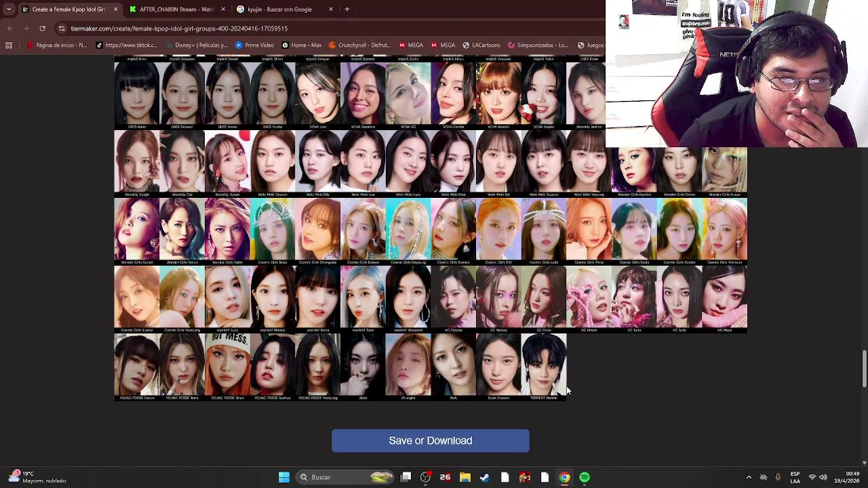Screen dimensions: 868x488
Task: Click the taskbar Buscar search box
Action: coord(346,477)
